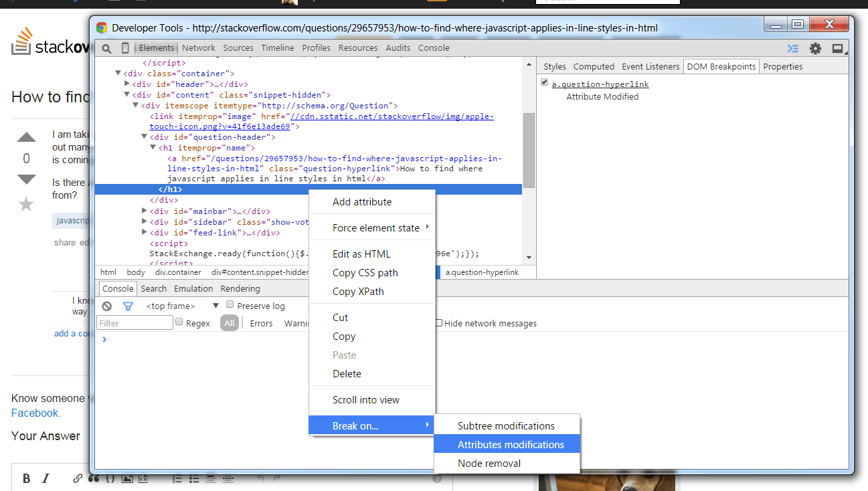Click the console Filter text field
The height and width of the screenshot is (491, 868).
coord(135,323)
